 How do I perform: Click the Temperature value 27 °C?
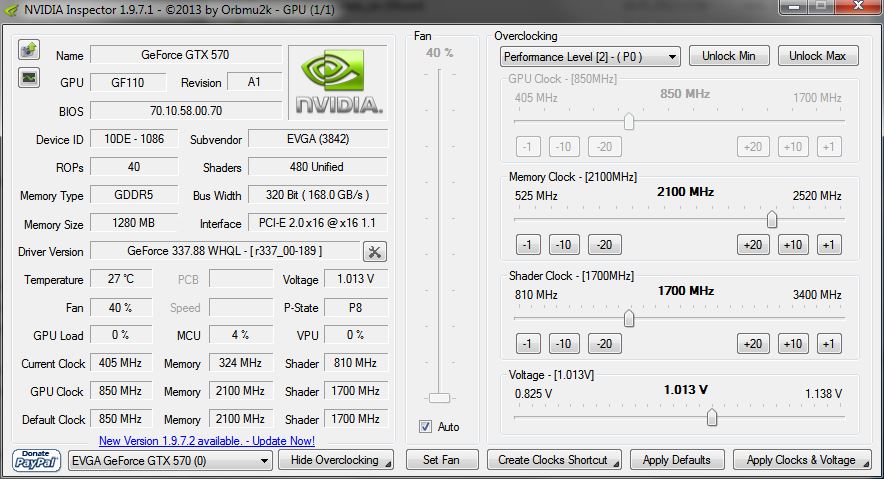tap(121, 279)
